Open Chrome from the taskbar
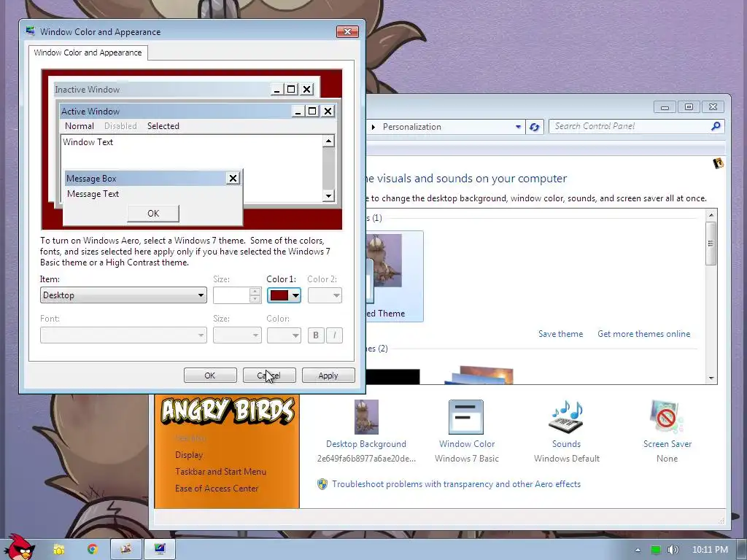747x560 pixels. (x=93, y=549)
